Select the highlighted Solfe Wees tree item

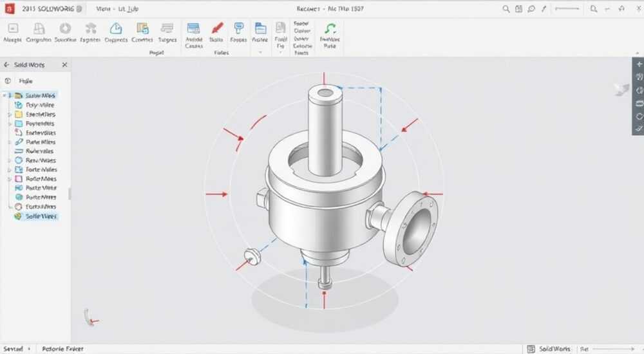(35, 216)
